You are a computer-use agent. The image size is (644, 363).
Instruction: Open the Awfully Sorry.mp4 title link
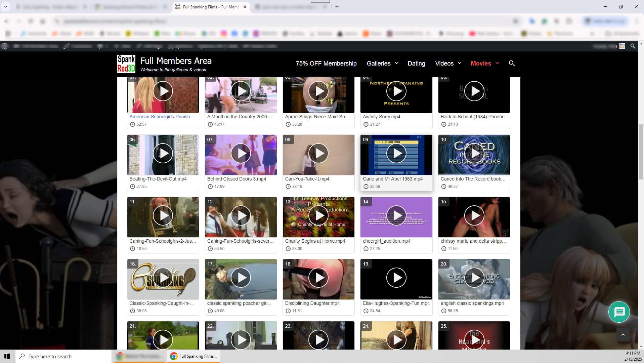(381, 117)
